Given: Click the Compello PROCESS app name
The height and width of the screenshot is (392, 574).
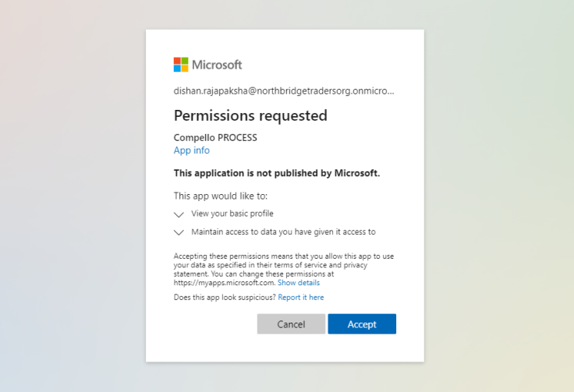Looking at the screenshot, I should tap(215, 137).
